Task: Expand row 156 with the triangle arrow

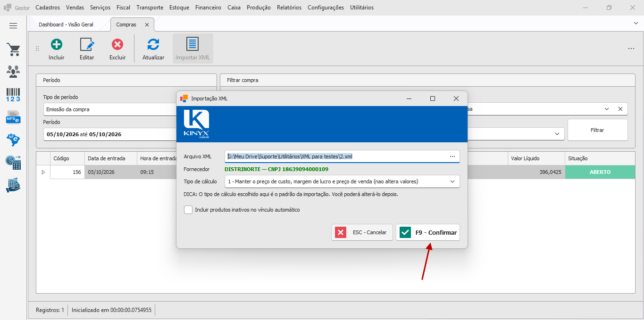Action: coord(43,172)
